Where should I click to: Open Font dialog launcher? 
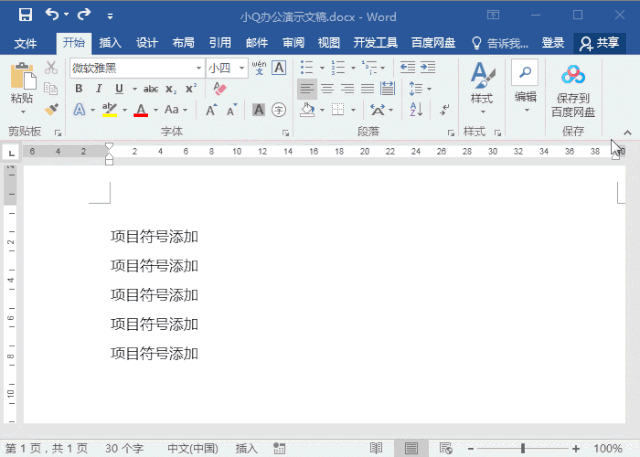pyautogui.click(x=285, y=133)
